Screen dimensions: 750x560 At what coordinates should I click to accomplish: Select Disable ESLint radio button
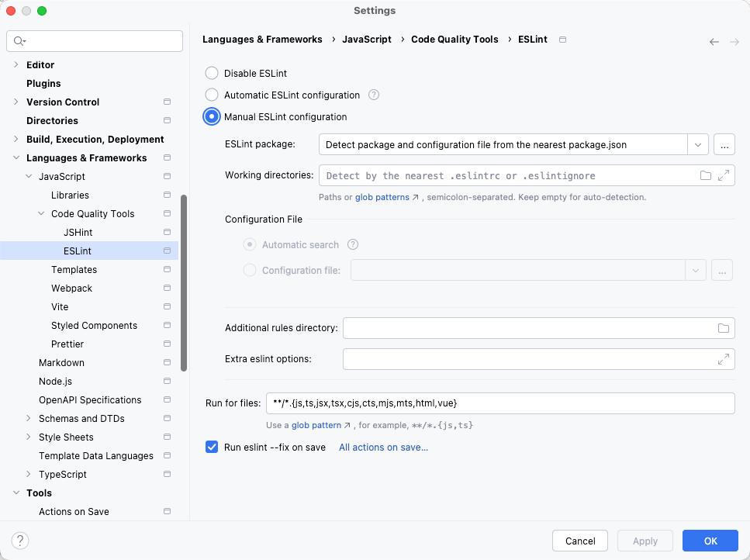[212, 74]
